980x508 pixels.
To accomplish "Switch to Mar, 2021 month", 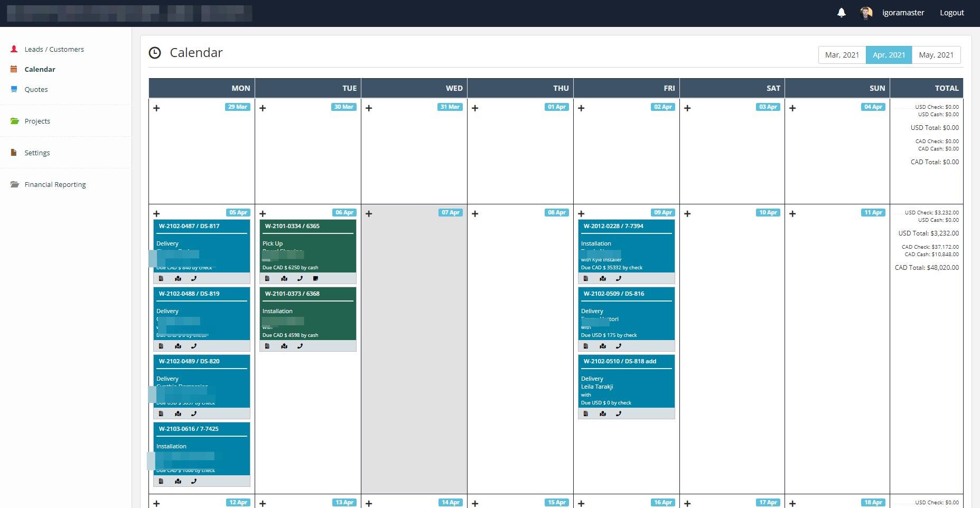I will point(842,55).
